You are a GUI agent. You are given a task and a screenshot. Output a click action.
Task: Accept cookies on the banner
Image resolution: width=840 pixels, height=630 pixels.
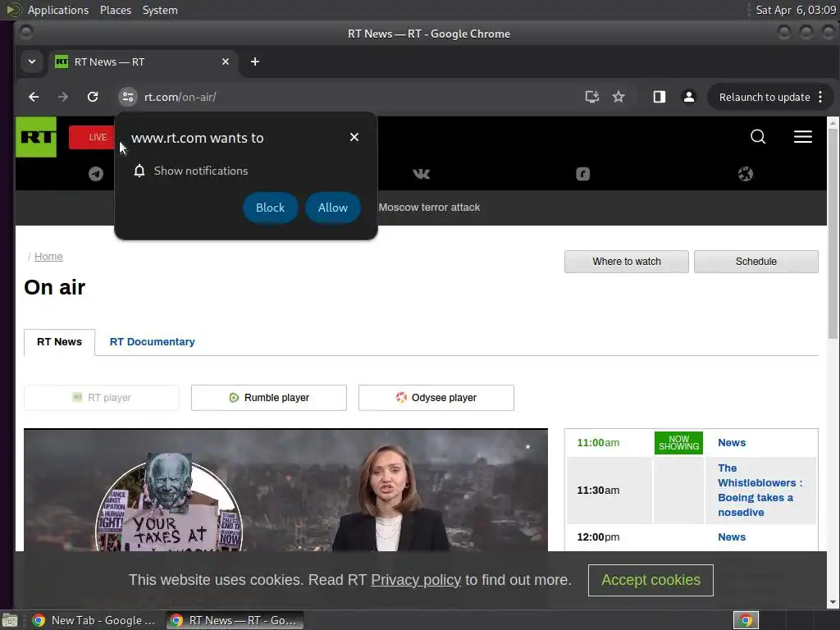[651, 580]
